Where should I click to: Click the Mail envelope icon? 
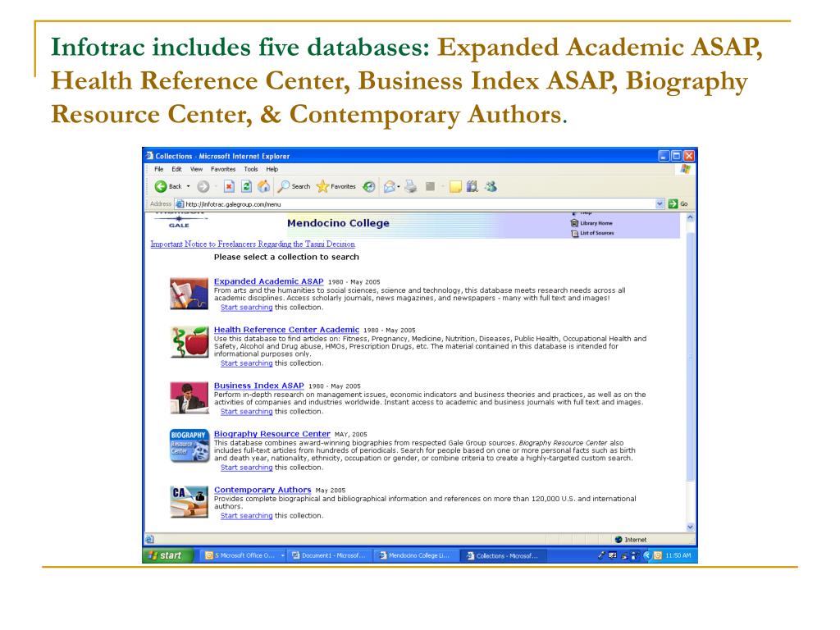390,186
